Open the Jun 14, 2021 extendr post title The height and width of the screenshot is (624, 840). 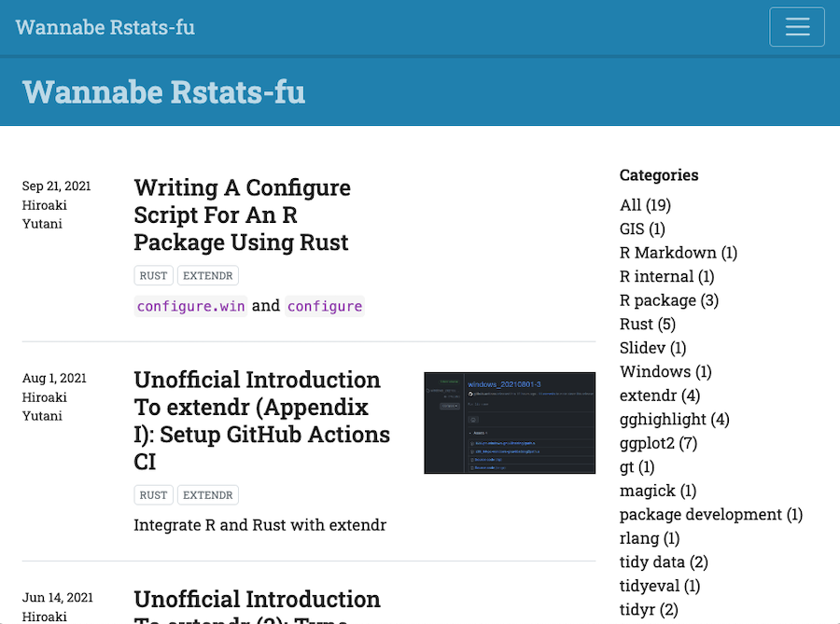tap(257, 606)
